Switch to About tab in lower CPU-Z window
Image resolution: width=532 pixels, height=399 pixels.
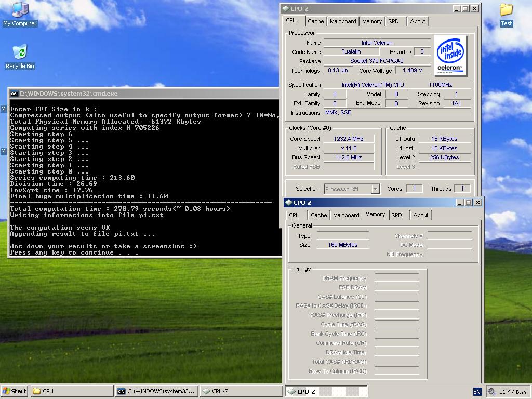[x=420, y=215]
